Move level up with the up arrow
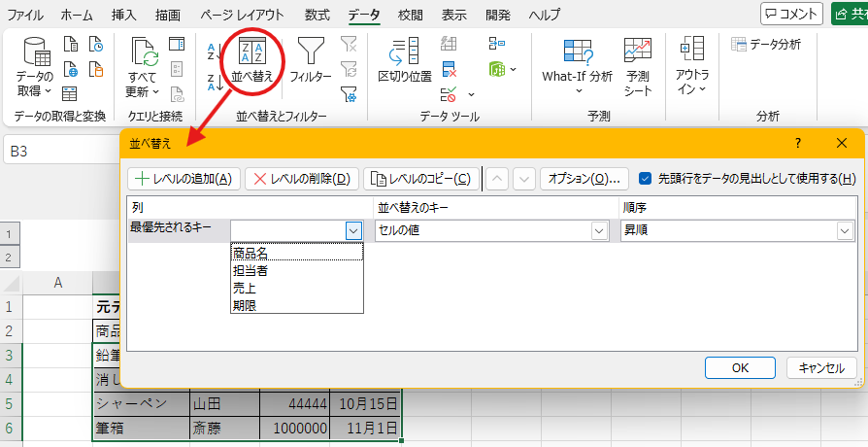The image size is (868, 447). [497, 179]
